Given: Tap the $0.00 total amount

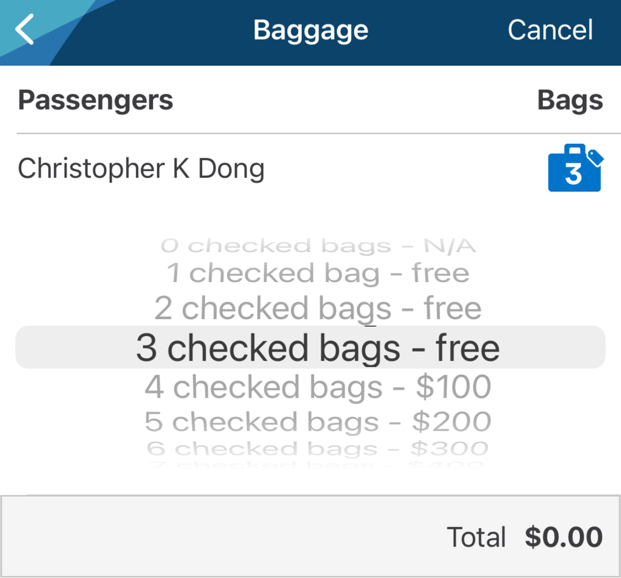Looking at the screenshot, I should [x=564, y=537].
